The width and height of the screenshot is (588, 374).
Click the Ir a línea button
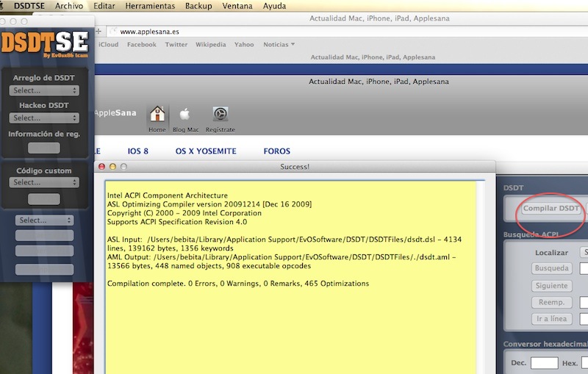pos(552,319)
